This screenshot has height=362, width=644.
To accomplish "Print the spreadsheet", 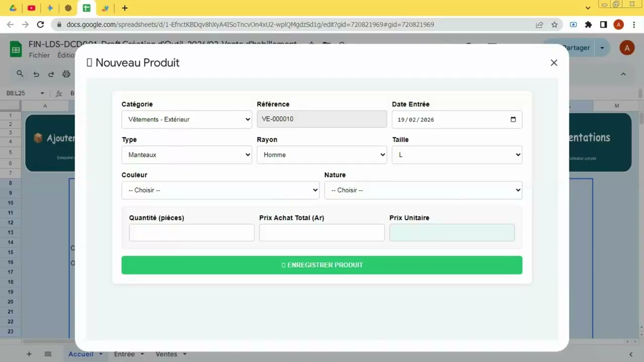I will pos(66,74).
